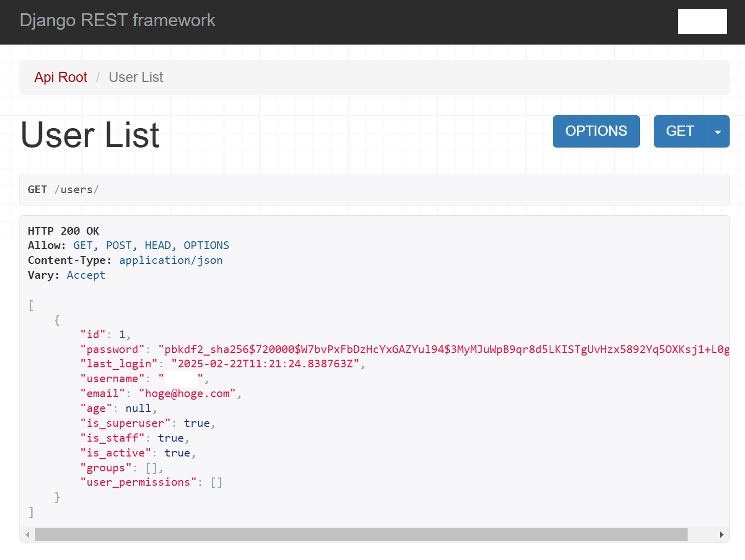Click the User List page heading
745x560 pixels.
click(x=90, y=135)
